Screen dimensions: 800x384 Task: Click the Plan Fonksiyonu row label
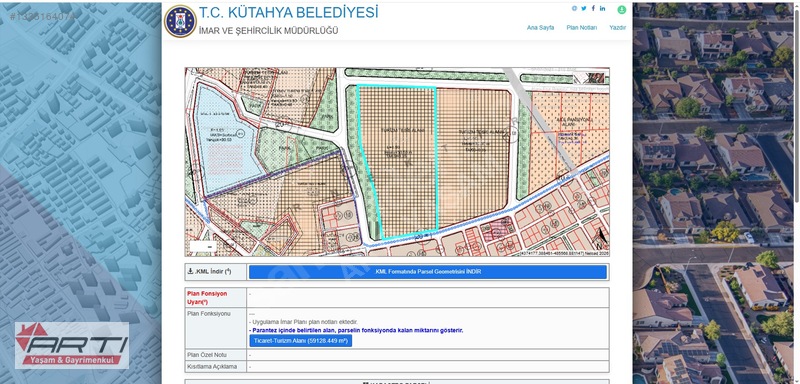click(209, 314)
